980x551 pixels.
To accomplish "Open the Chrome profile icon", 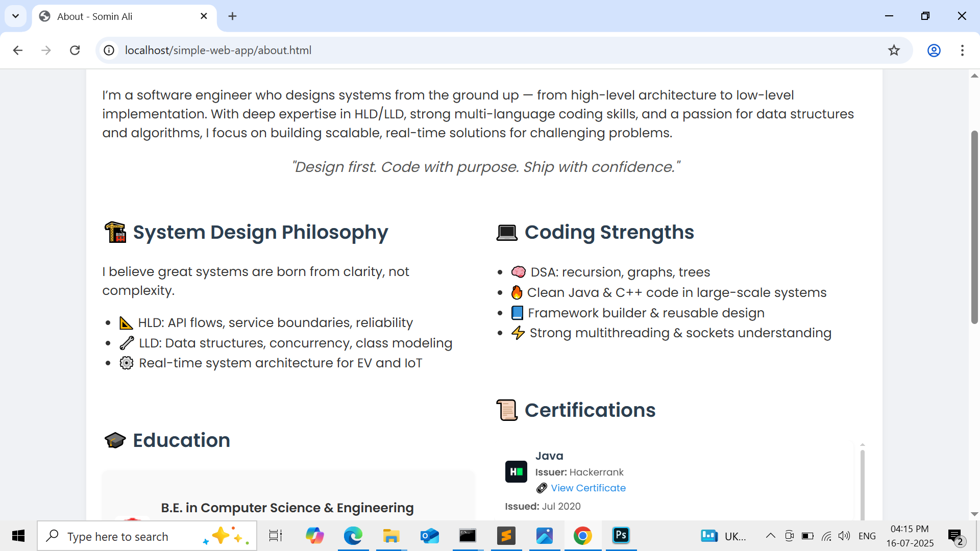I will pos(934,50).
